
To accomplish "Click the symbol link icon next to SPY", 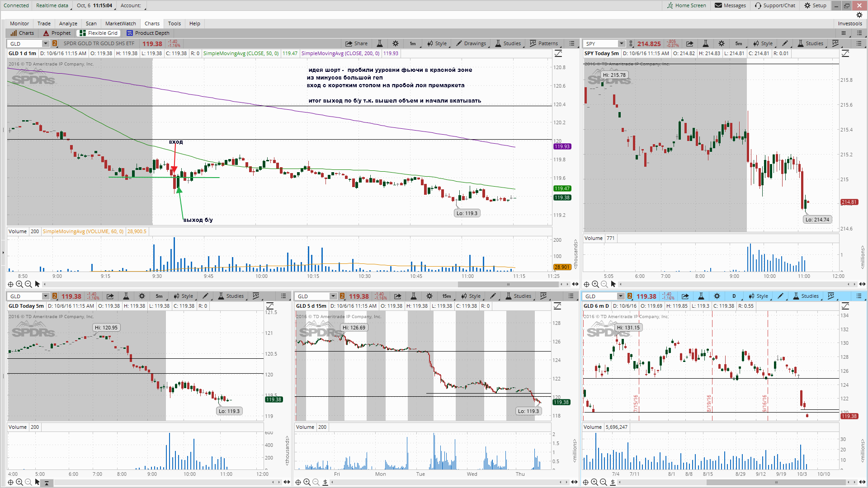I will [x=632, y=44].
